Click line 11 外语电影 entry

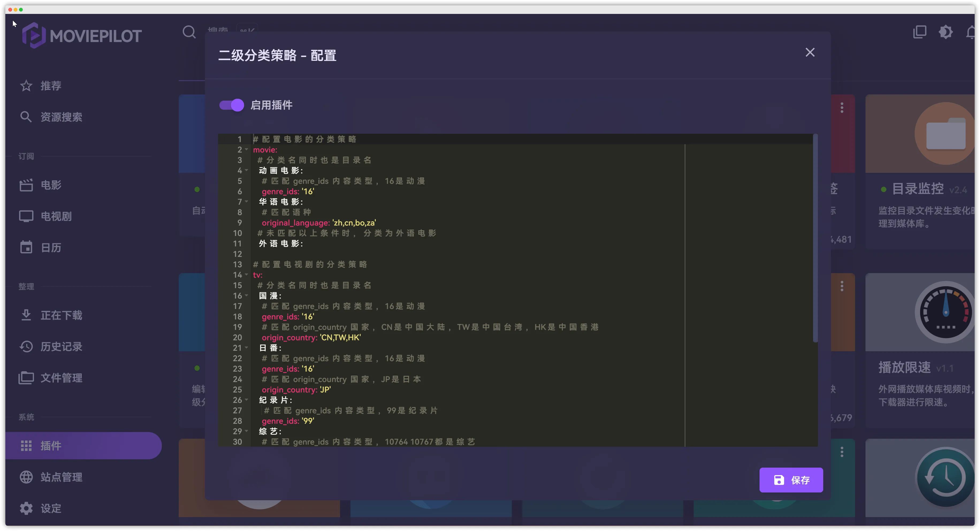281,243
